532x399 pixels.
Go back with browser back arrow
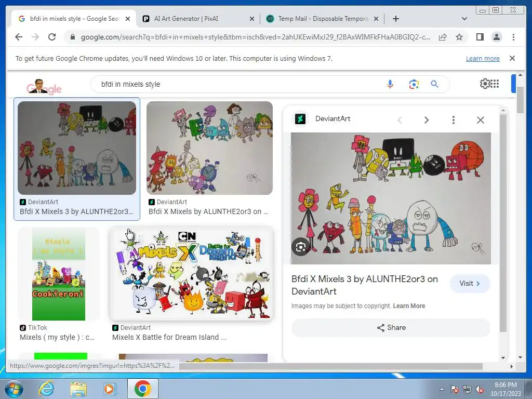point(19,37)
